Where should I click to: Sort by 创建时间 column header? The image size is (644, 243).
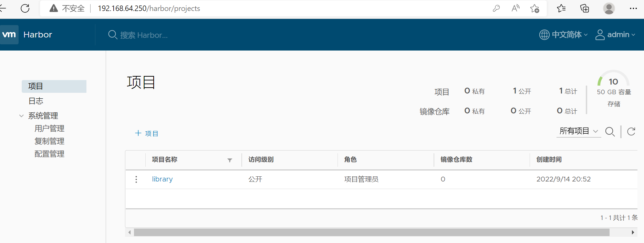(549, 159)
